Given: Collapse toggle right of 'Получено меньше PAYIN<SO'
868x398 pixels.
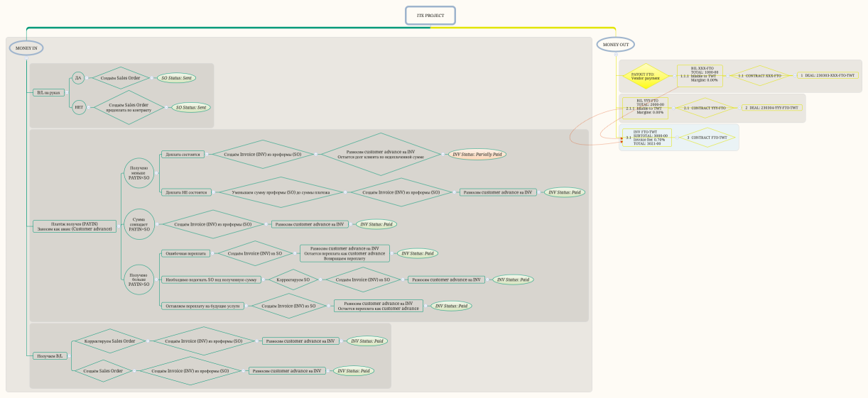Looking at the screenshot, I should click(156, 173).
